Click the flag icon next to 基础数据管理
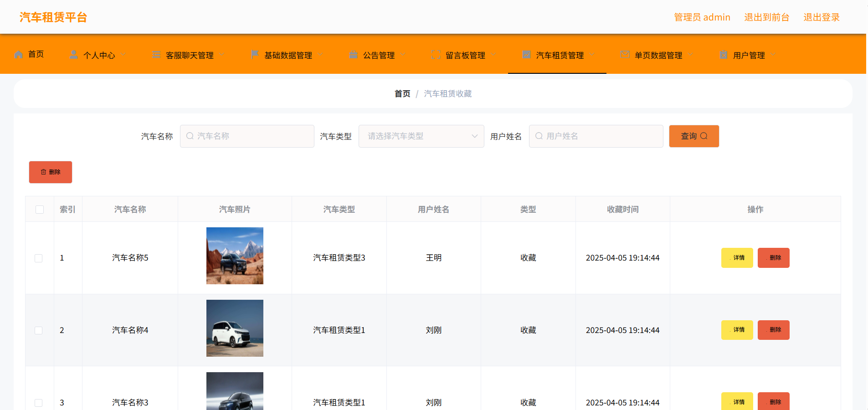 tap(255, 54)
